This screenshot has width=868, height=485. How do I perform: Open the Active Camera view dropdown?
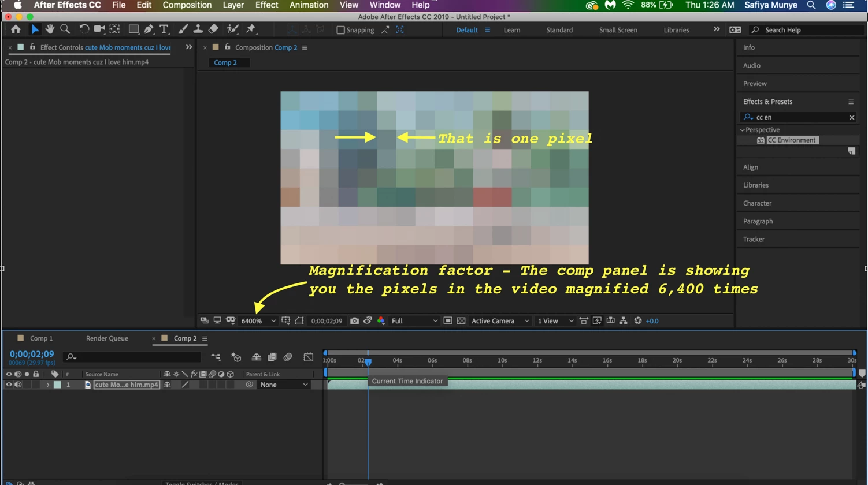500,321
